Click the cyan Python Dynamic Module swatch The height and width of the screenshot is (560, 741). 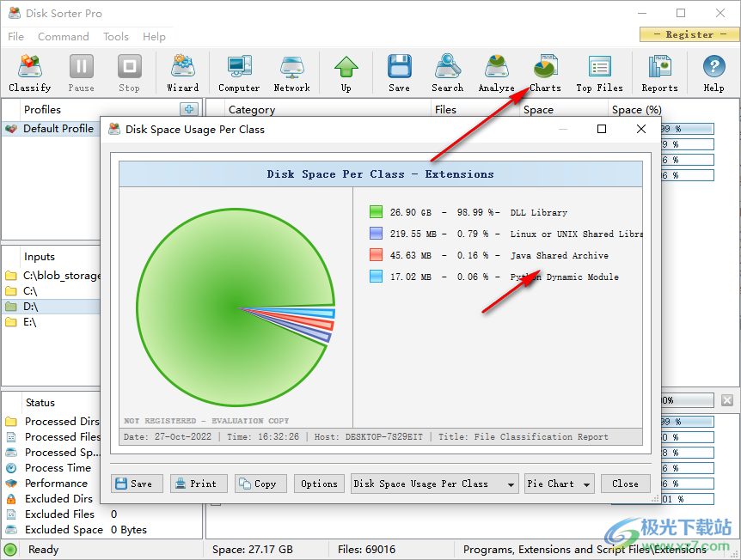coord(376,277)
